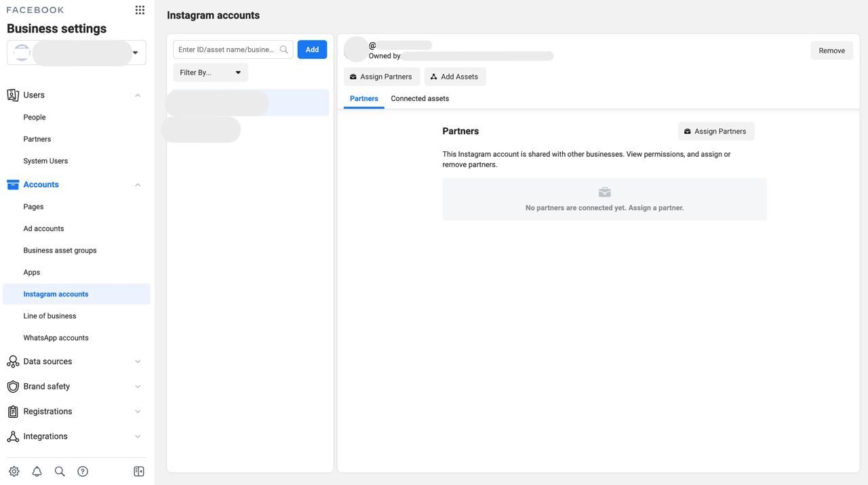Image resolution: width=868 pixels, height=485 pixels.
Task: Click the Data sources label
Action: pyautogui.click(x=47, y=362)
